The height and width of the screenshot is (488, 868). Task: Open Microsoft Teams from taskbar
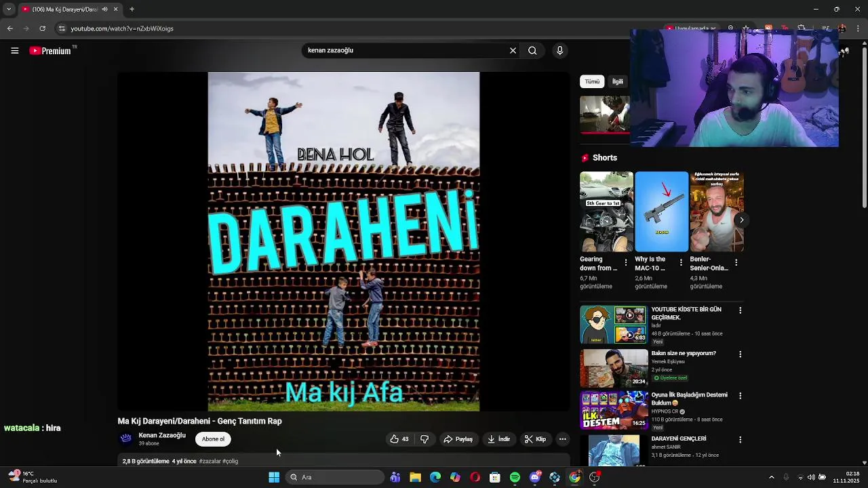(x=395, y=477)
